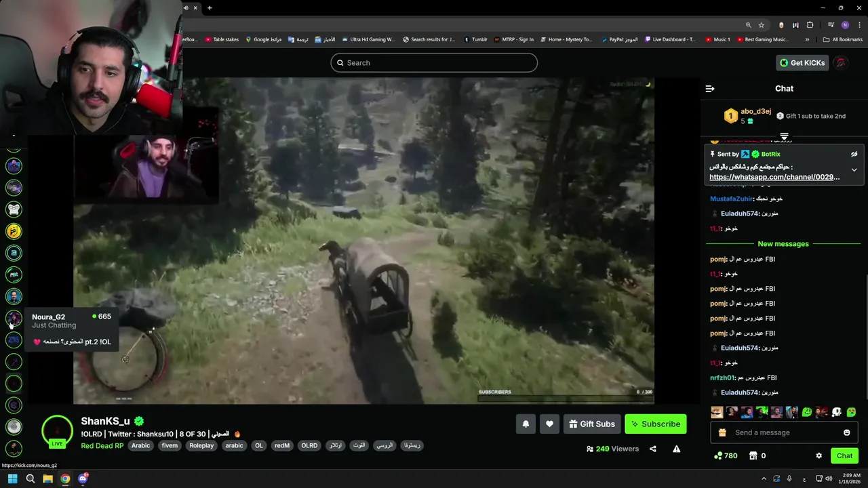Open the Chrome profile avatar N

(845, 25)
